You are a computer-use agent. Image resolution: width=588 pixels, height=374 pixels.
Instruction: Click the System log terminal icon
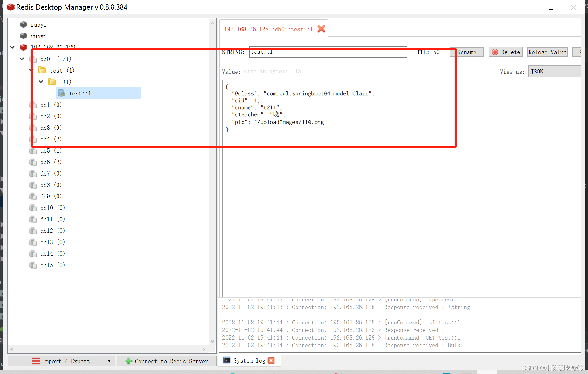point(227,360)
